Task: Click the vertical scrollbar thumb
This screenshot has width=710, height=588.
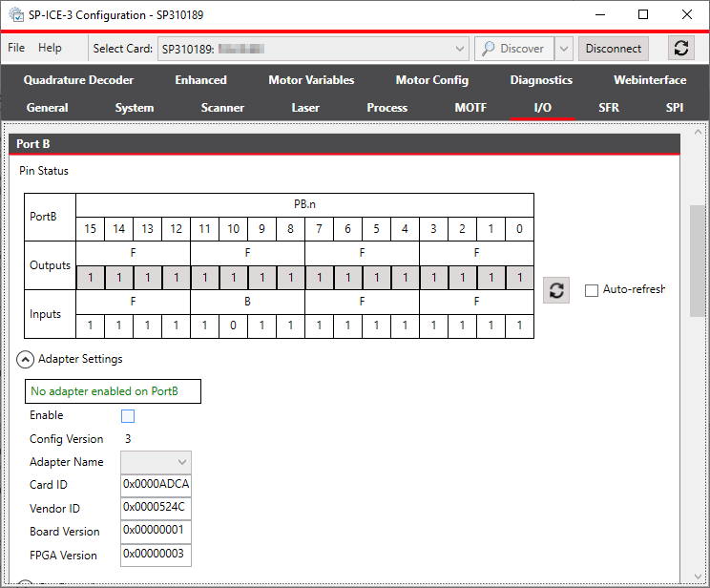Action: [698, 261]
